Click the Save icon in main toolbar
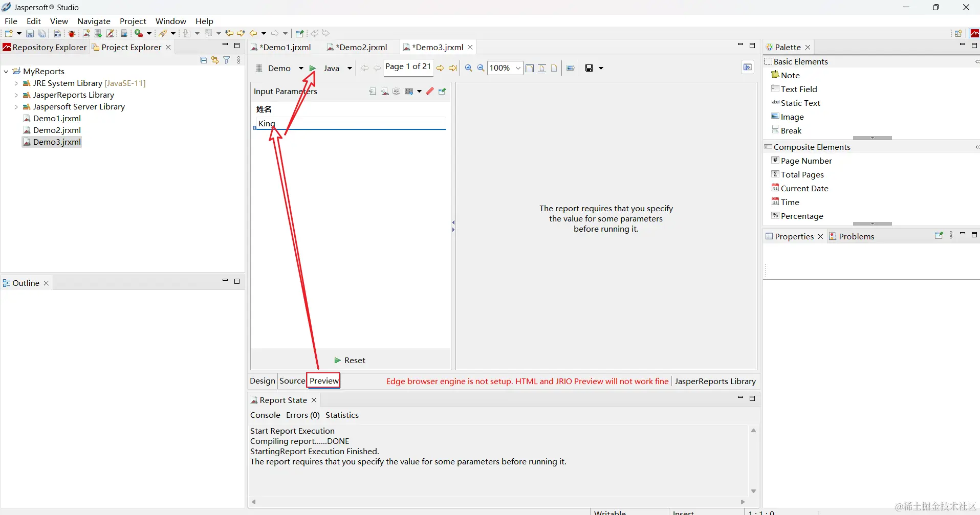This screenshot has width=980, height=515. pyautogui.click(x=30, y=33)
